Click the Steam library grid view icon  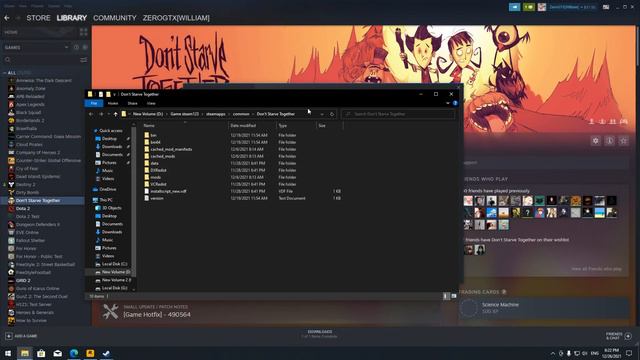(x=84, y=32)
